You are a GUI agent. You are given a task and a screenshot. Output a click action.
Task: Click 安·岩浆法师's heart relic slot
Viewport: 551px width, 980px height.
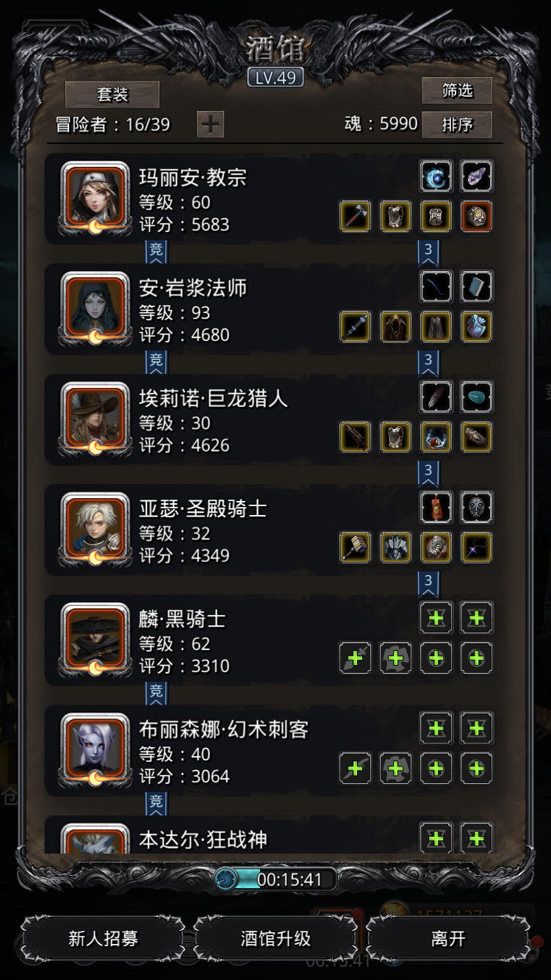[476, 327]
